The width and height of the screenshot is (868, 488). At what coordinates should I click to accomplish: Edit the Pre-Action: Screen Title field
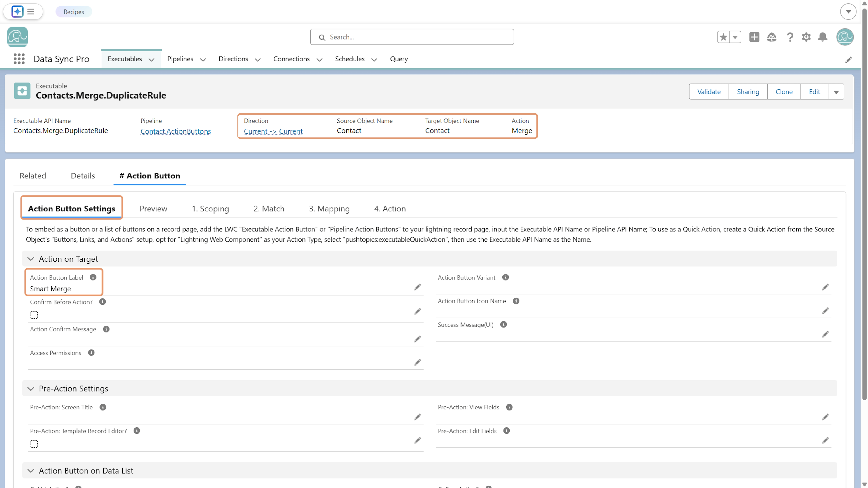(417, 417)
